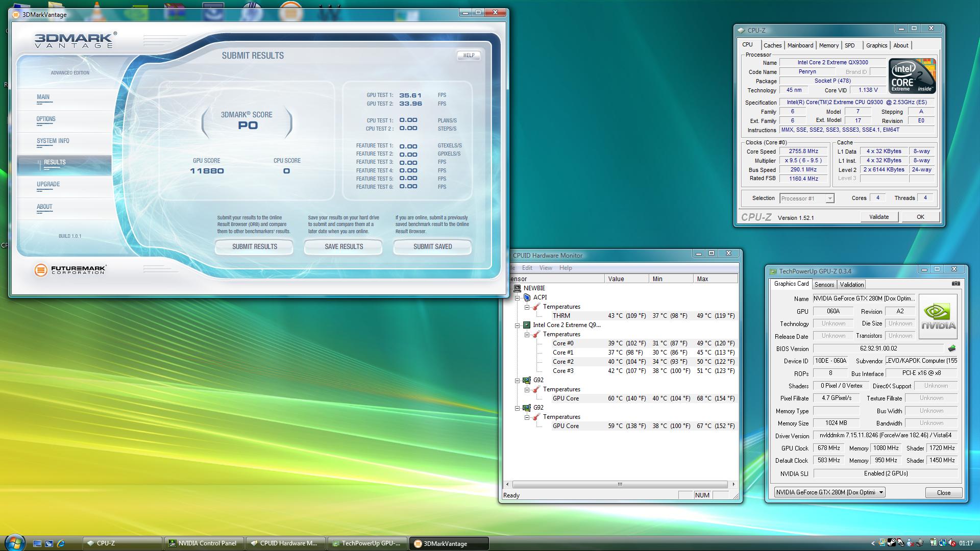Image resolution: width=980 pixels, height=551 pixels.
Task: Click HELP button in 3DMark Vantage
Action: (469, 55)
